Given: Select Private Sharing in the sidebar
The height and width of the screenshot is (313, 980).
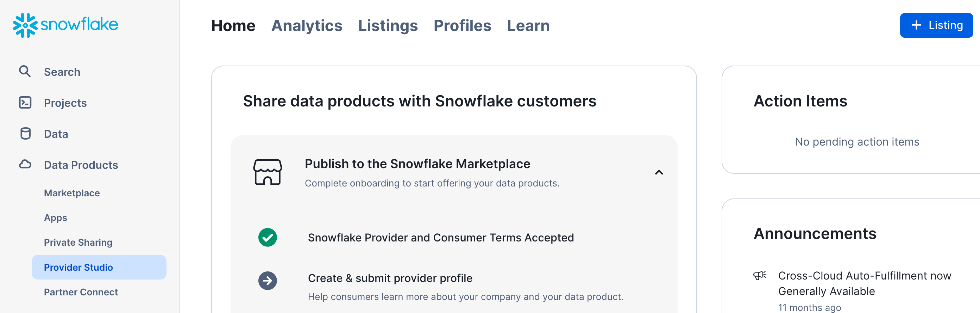Looking at the screenshot, I should coord(78,243).
